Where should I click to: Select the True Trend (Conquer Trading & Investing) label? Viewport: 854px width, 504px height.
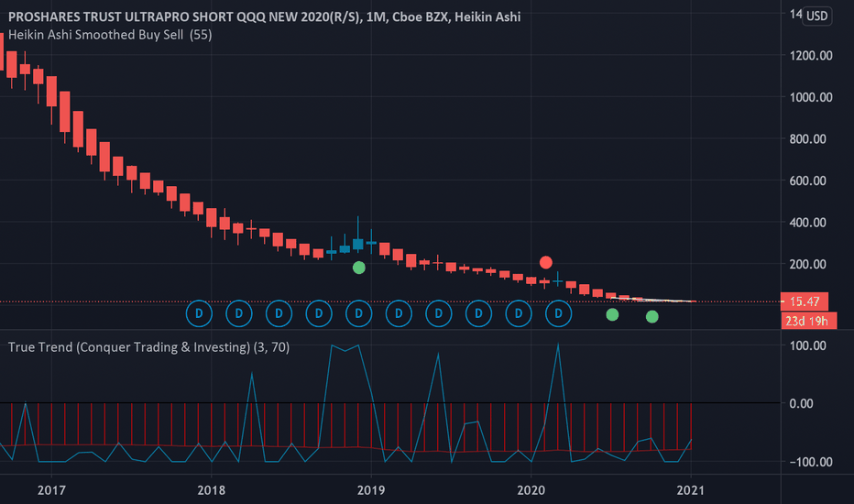(148, 347)
